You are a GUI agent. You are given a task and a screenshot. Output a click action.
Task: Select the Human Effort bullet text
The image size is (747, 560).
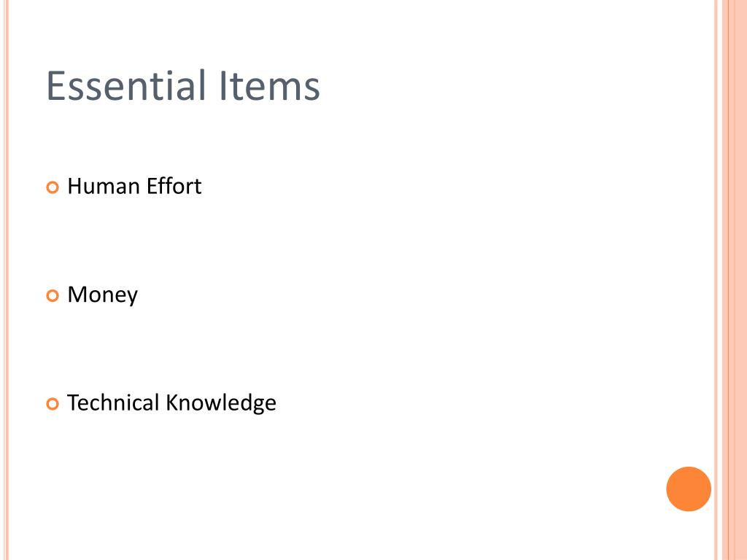click(x=134, y=186)
